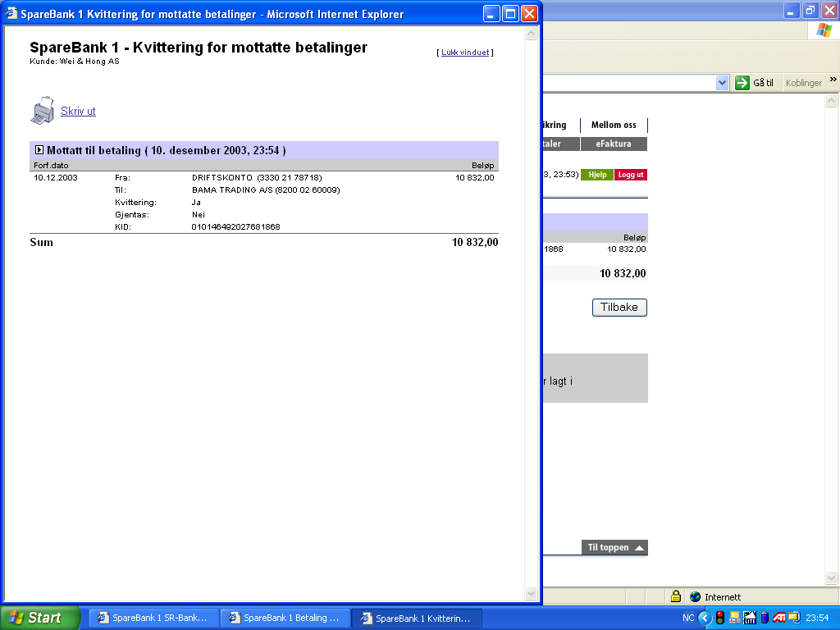Click the ATI tray icon
Screen dimensions: 840x630
coord(779,618)
